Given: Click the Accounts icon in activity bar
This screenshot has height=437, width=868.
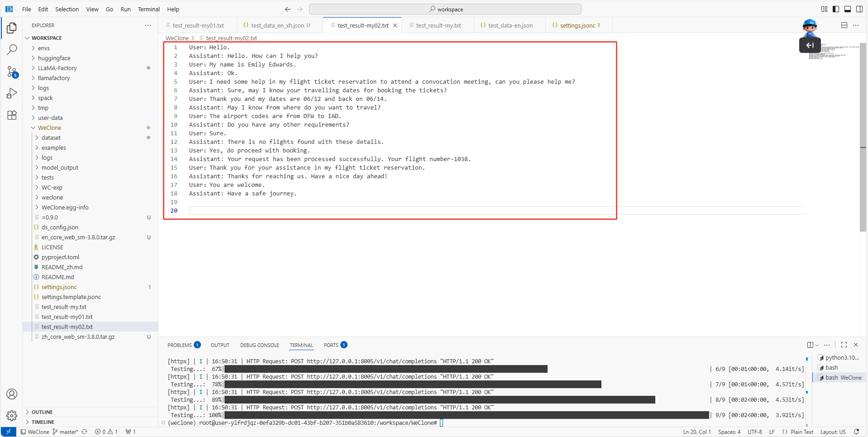Looking at the screenshot, I should pos(12,394).
